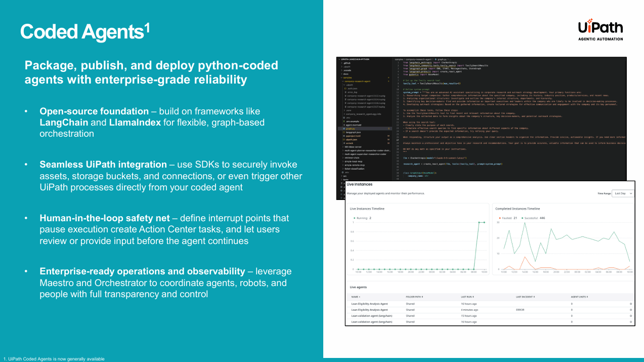Open actions icon for first Loan Eligibility agent

[631, 303]
